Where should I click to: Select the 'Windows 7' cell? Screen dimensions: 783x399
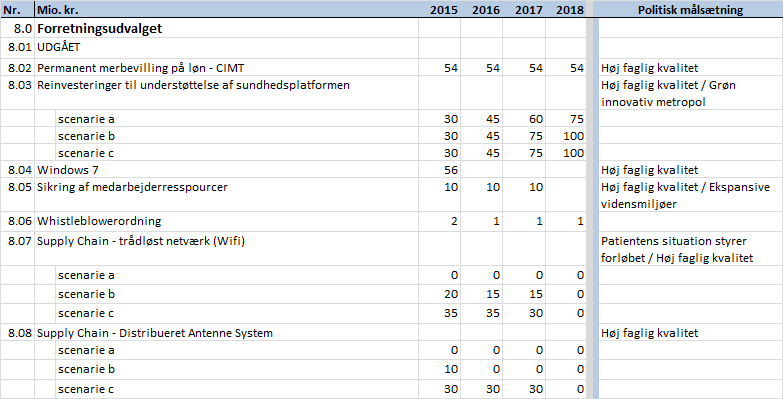click(226, 170)
